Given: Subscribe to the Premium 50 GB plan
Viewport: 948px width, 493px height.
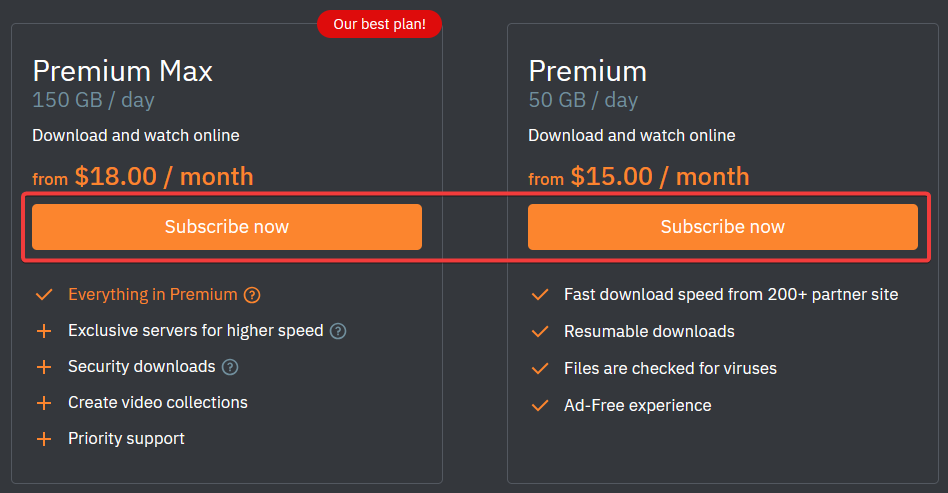Looking at the screenshot, I should click(x=722, y=227).
